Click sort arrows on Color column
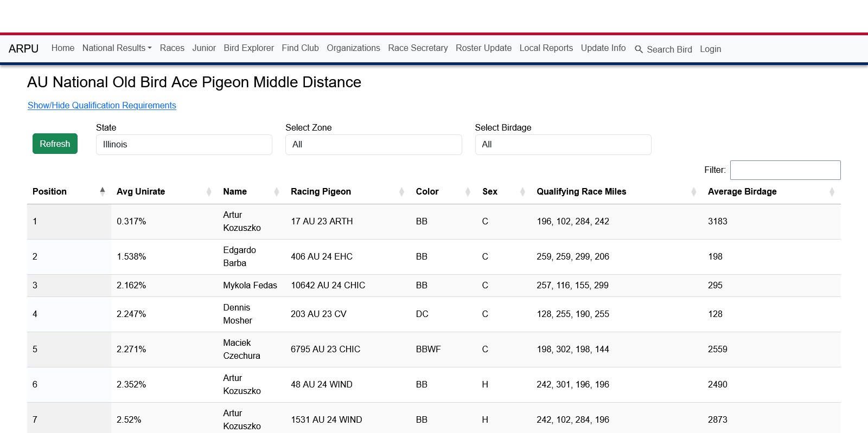Screen dimensions: 868x433 point(468,192)
